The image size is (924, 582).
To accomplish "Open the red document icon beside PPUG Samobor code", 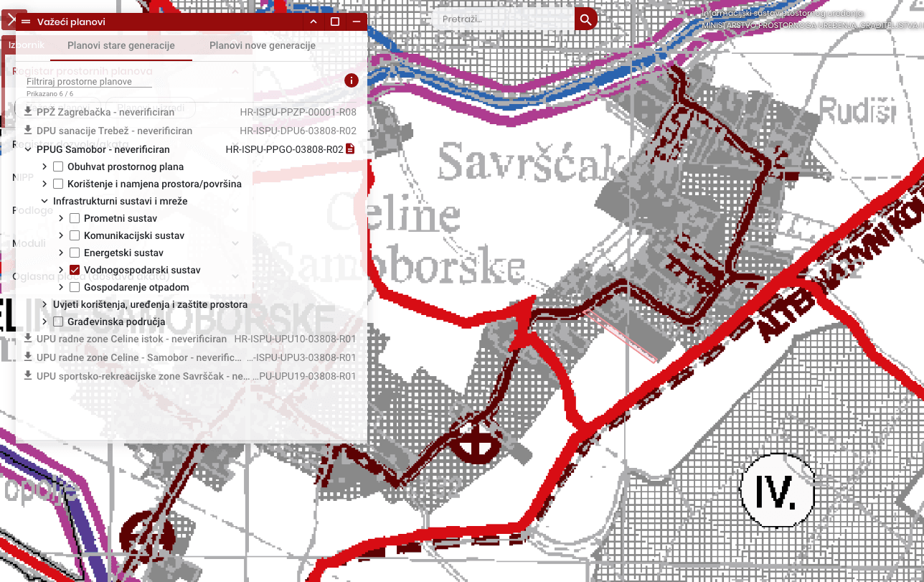I will point(350,149).
